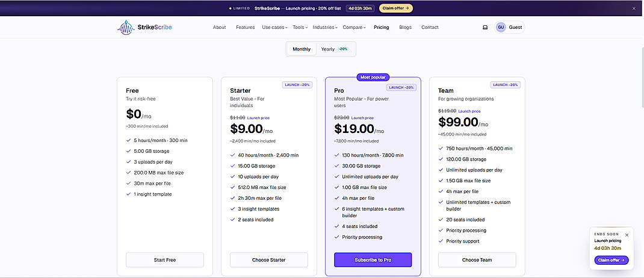Click the StrikeScribe brand name text
Screen dimensions: 644x278
[156, 28]
